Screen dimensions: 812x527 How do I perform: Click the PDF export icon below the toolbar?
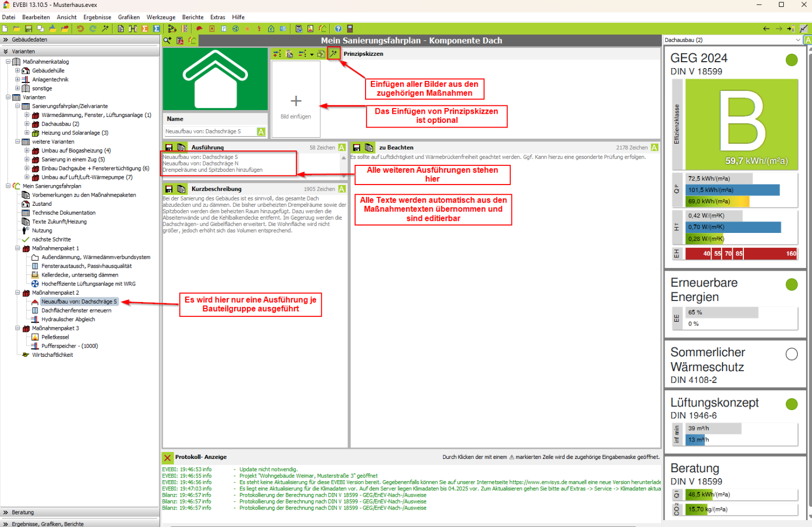(x=180, y=40)
